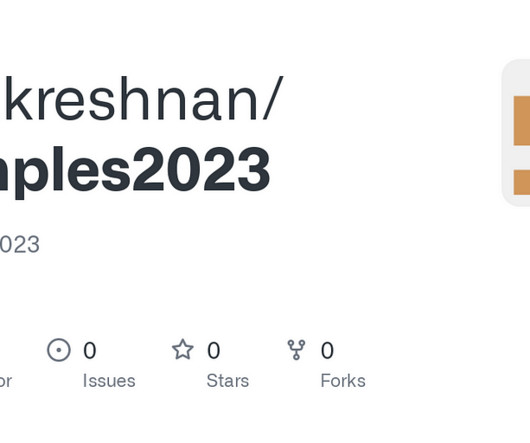Click the zero count above Issues
530x443 pixels.
click(x=90, y=350)
